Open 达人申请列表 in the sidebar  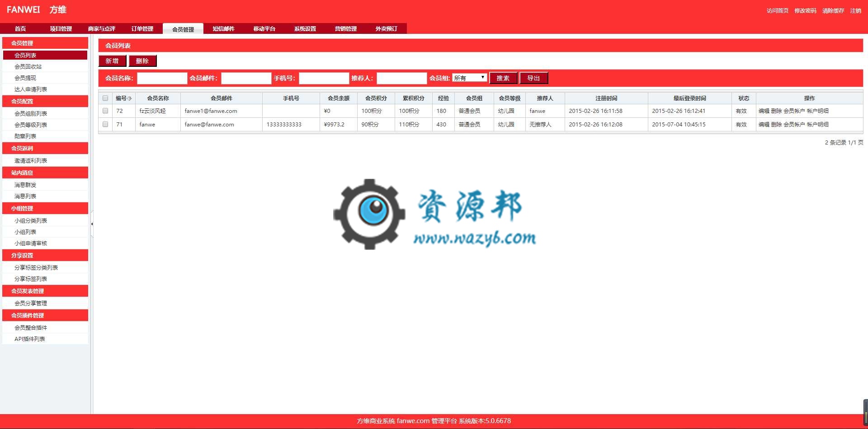45,89
